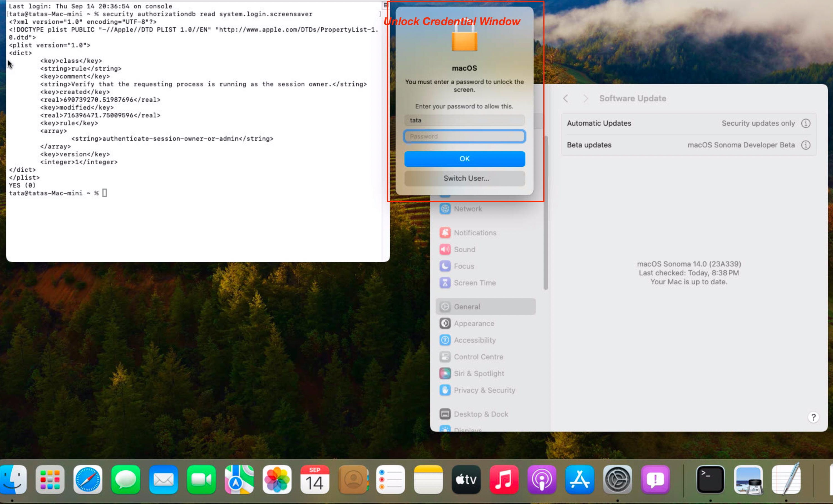Open Beta updates info button

tap(806, 145)
